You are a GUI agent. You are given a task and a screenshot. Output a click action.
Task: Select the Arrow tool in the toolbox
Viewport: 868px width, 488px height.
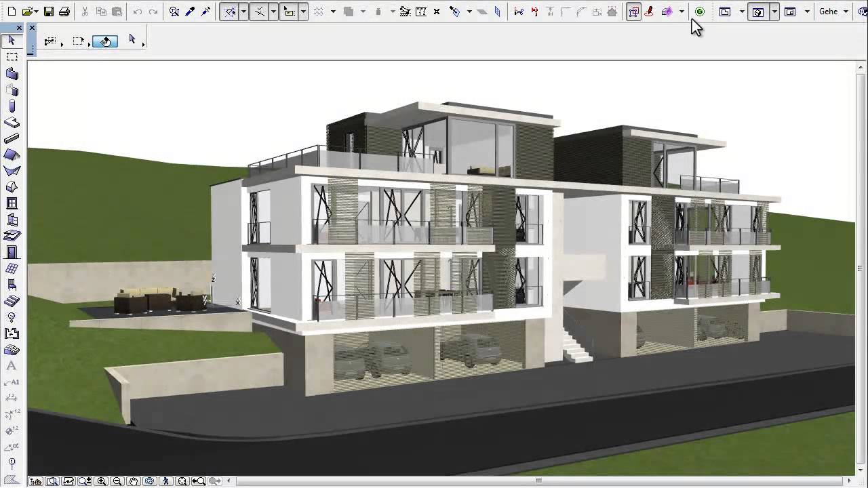(x=12, y=41)
